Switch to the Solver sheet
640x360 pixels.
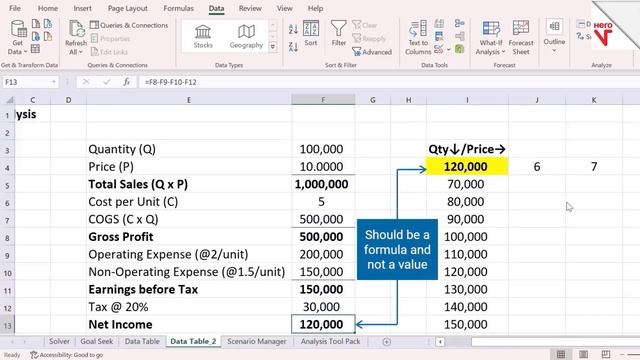point(59,341)
